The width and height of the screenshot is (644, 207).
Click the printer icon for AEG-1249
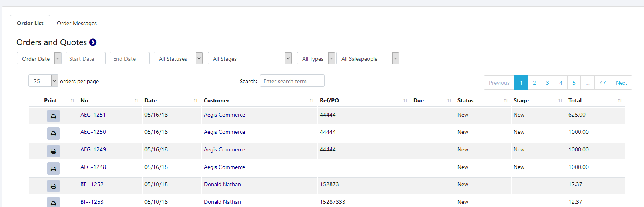[53, 151]
